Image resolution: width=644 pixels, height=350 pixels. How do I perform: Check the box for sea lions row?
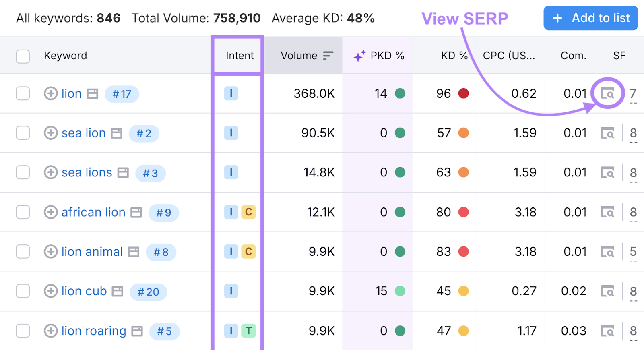[23, 172]
